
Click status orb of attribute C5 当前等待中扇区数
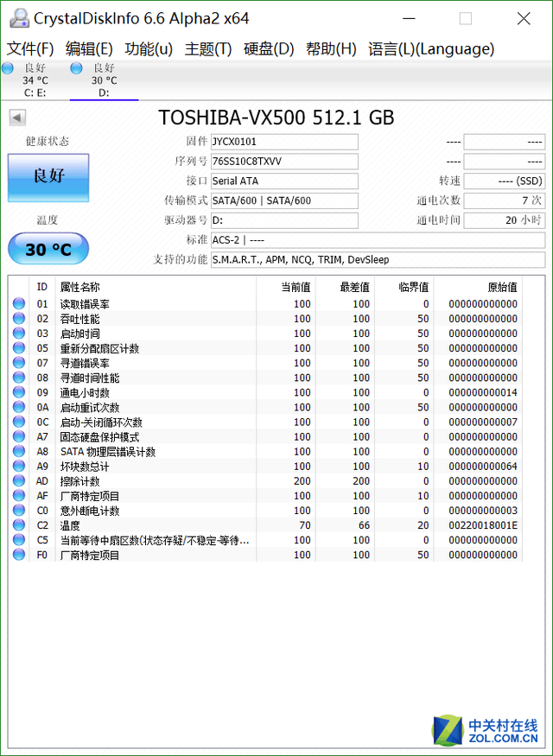coord(19,540)
